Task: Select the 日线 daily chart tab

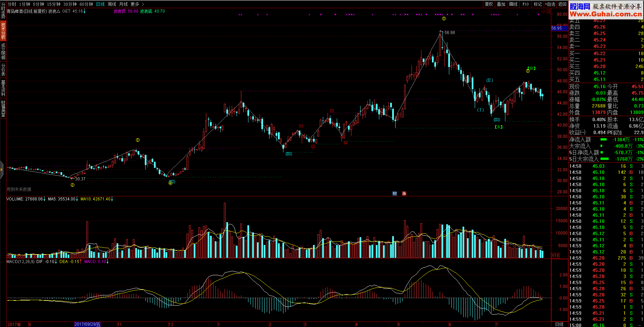Action: point(100,4)
